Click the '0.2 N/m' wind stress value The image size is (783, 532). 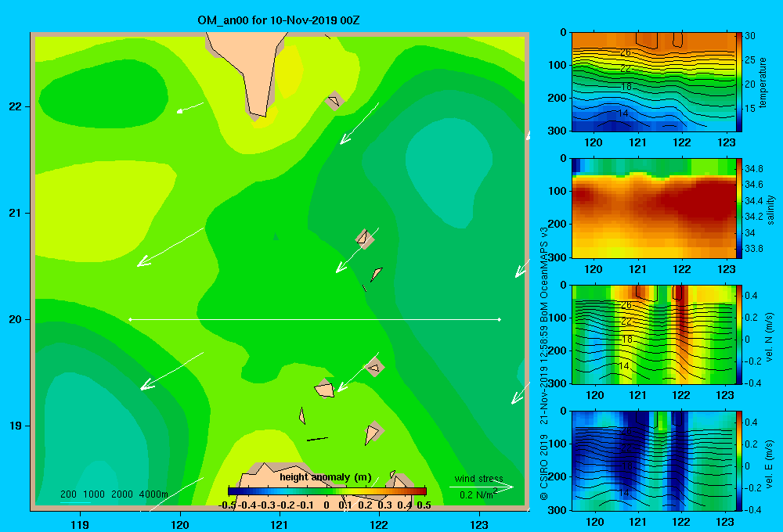click(478, 494)
